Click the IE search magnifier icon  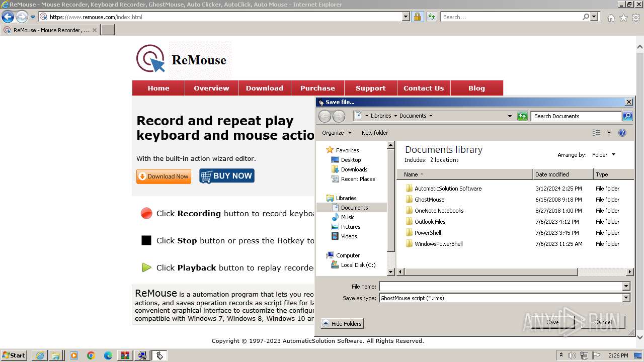(x=586, y=17)
